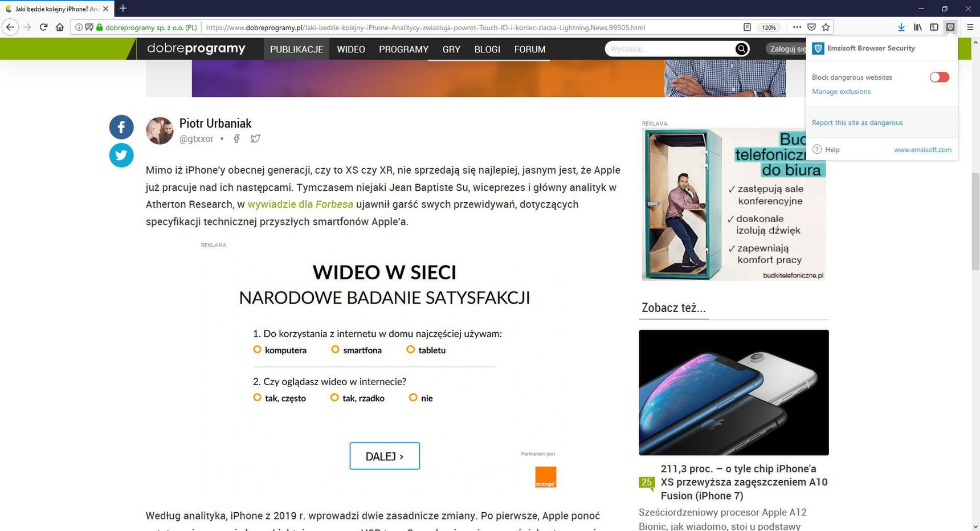This screenshot has width=980, height=531.
Task: Close the 'Jaki będzie kolejny iPhone' tab
Action: 105,9
